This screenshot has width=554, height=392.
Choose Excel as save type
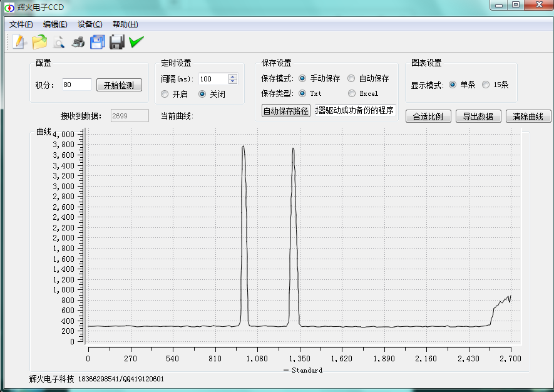tap(352, 93)
